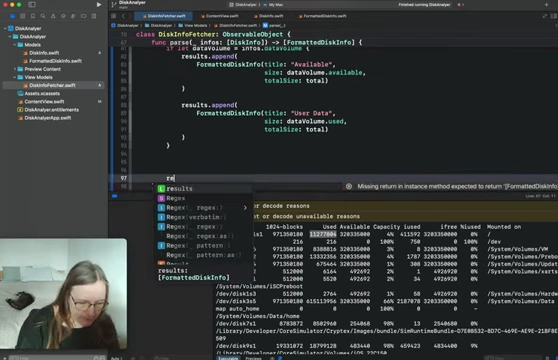
Task: Click error icon beside Missing return message
Action: click(x=349, y=186)
